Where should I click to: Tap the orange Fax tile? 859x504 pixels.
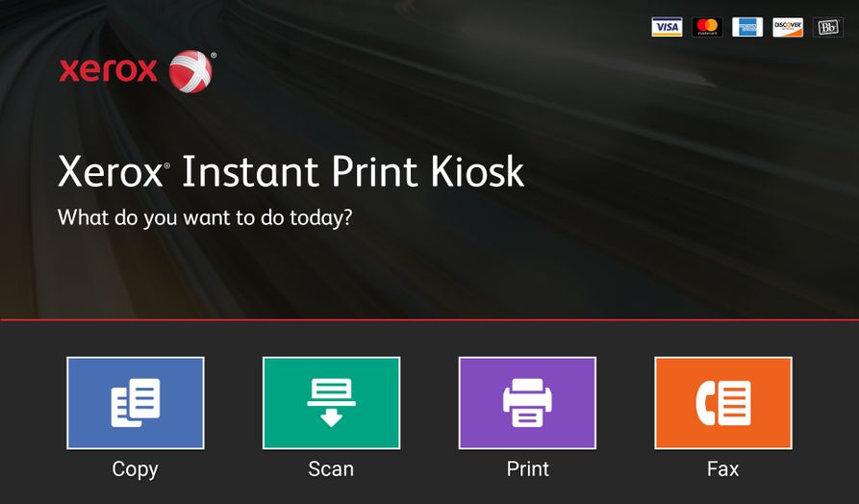click(x=723, y=403)
